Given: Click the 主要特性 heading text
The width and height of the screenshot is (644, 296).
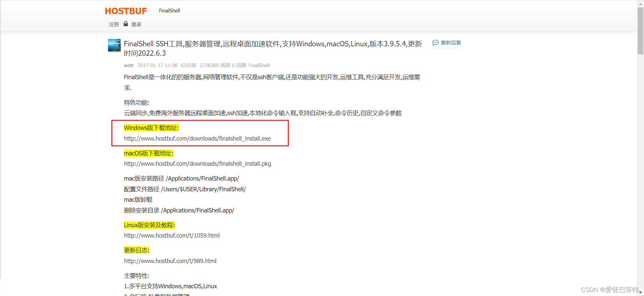Looking at the screenshot, I should [137, 276].
